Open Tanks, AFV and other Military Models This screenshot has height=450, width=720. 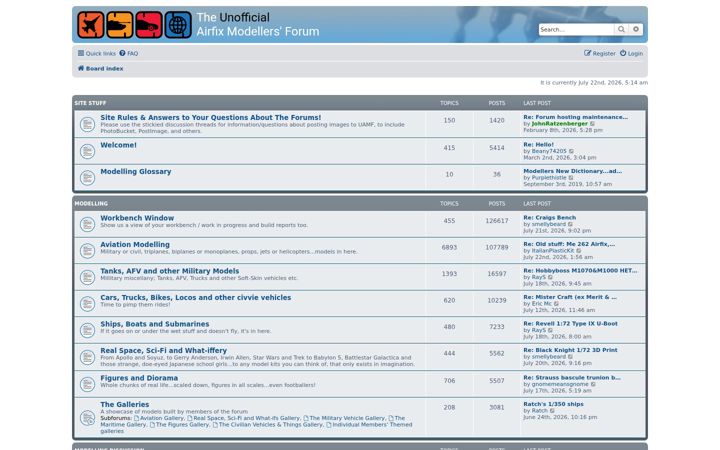pyautogui.click(x=170, y=271)
